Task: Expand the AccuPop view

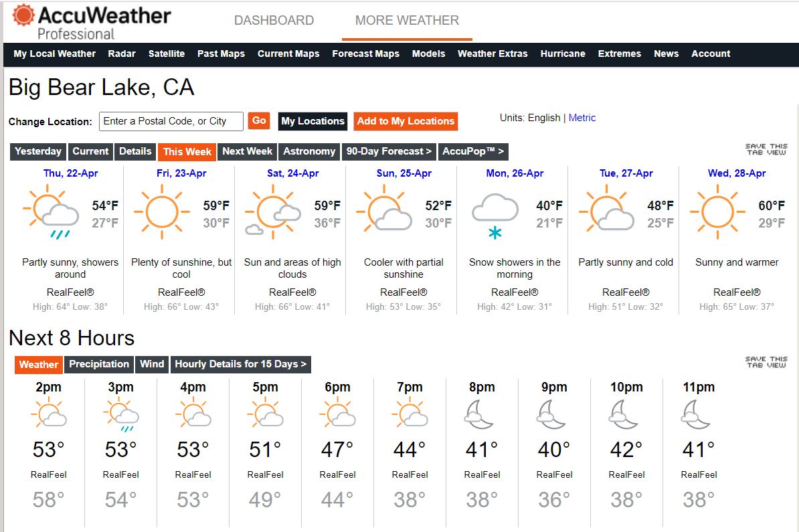Action: click(x=473, y=152)
